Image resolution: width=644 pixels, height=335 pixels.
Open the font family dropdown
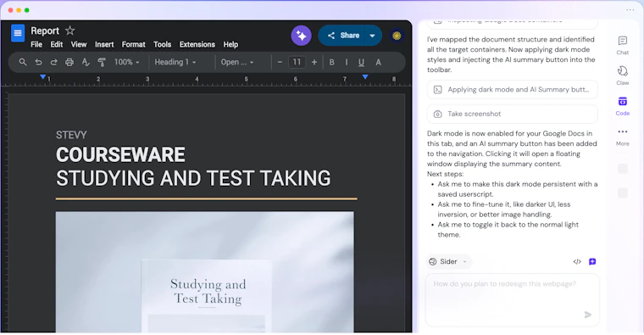(237, 62)
